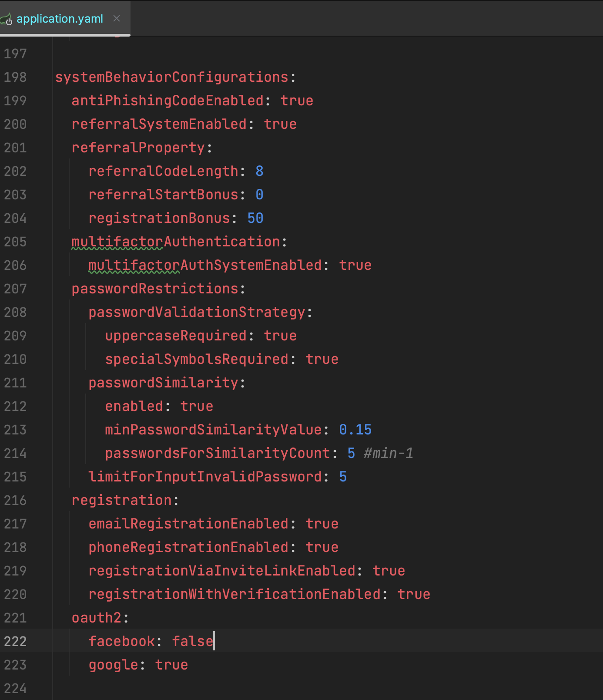
Task: Click the passwordValidationStrategy key
Action: click(197, 312)
